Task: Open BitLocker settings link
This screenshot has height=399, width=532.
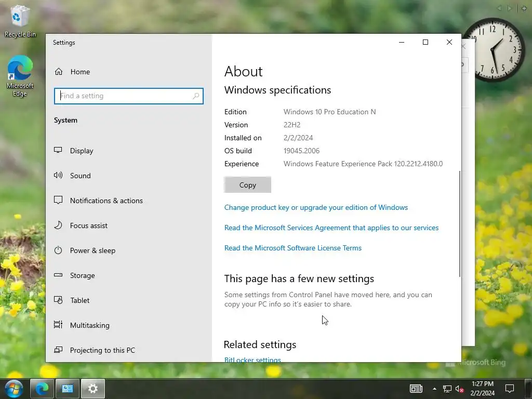Action: click(x=252, y=360)
